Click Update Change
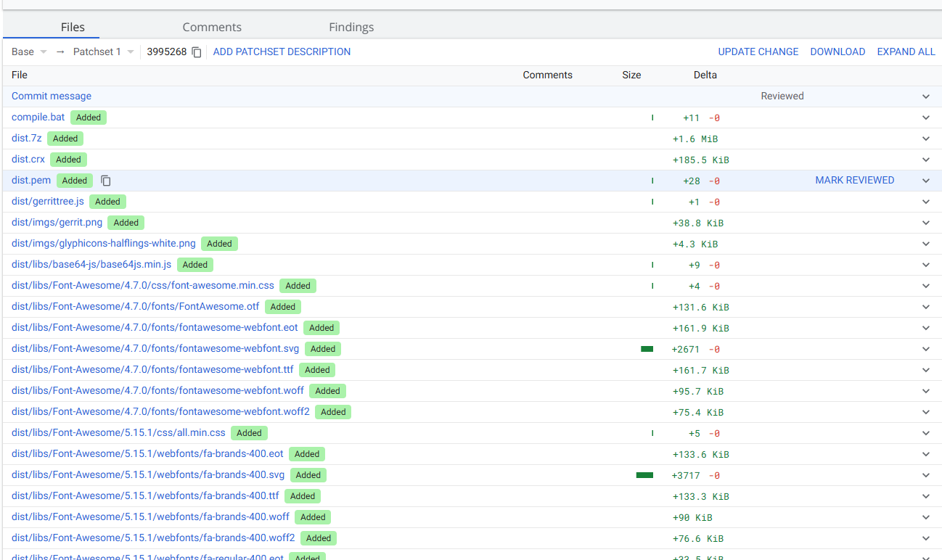Image resolution: width=942 pixels, height=560 pixels. click(x=758, y=52)
